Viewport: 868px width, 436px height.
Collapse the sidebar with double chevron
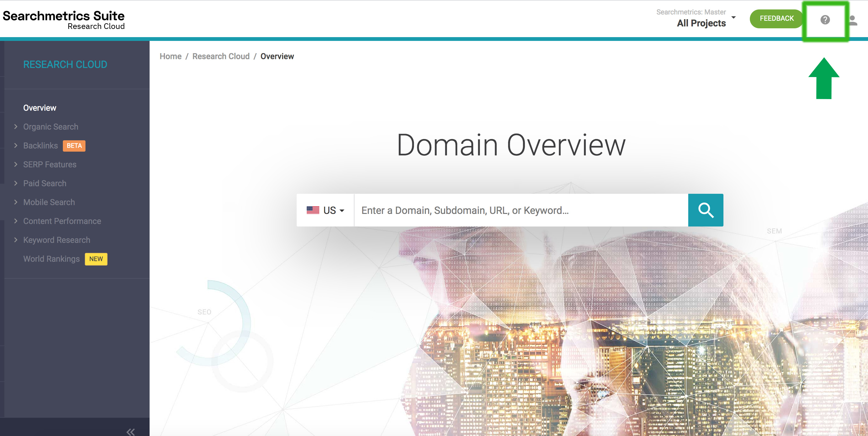pyautogui.click(x=131, y=431)
